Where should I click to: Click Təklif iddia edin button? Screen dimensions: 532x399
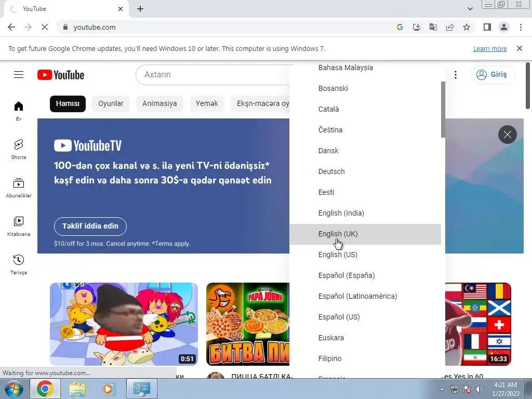pos(90,227)
